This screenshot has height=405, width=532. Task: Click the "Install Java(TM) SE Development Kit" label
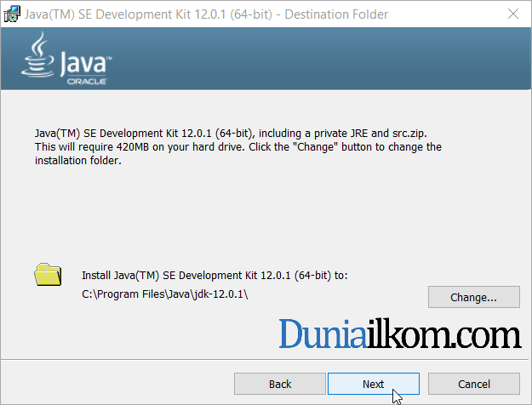[x=215, y=276]
